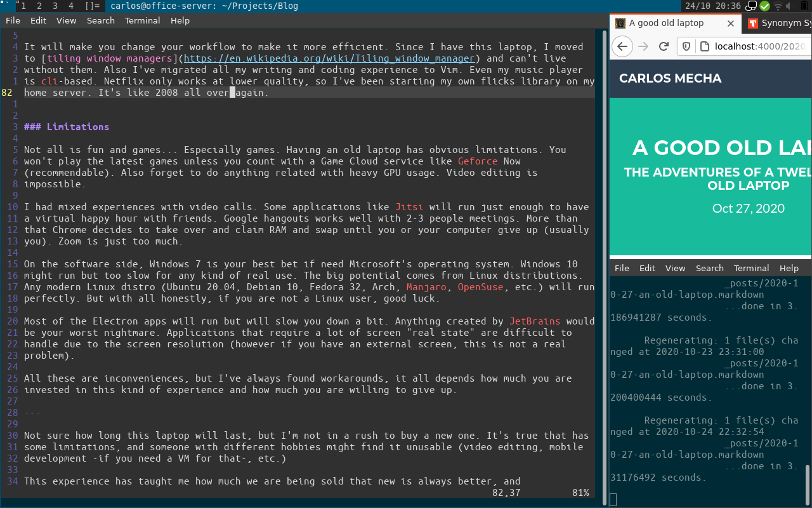The width and height of the screenshot is (812, 508).
Task: Click the green checkmark tray icon
Action: (x=764, y=6)
